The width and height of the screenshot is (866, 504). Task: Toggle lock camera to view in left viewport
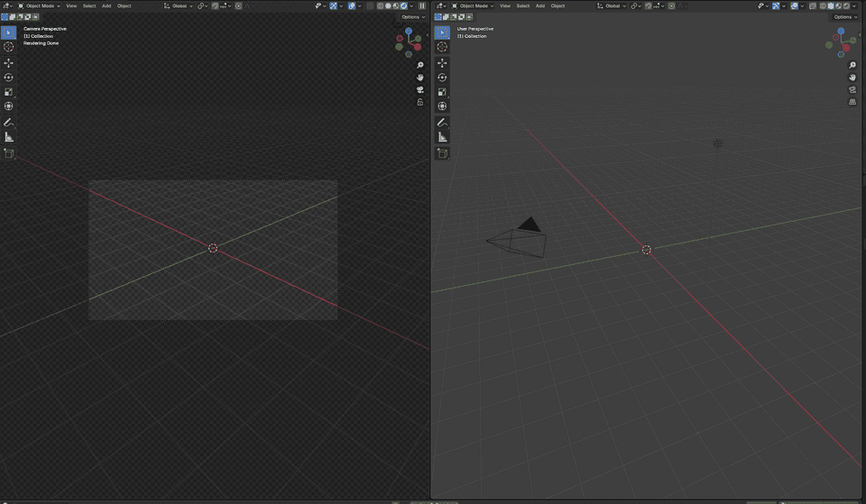(419, 102)
